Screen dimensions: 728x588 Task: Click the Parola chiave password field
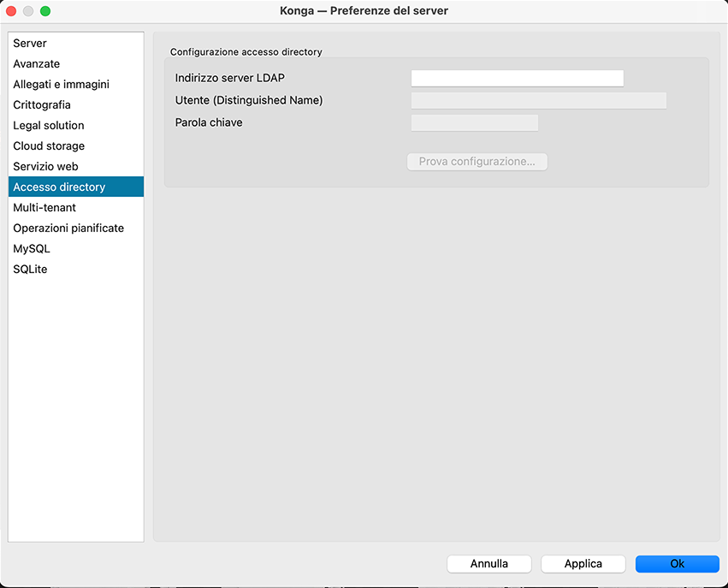(x=474, y=123)
